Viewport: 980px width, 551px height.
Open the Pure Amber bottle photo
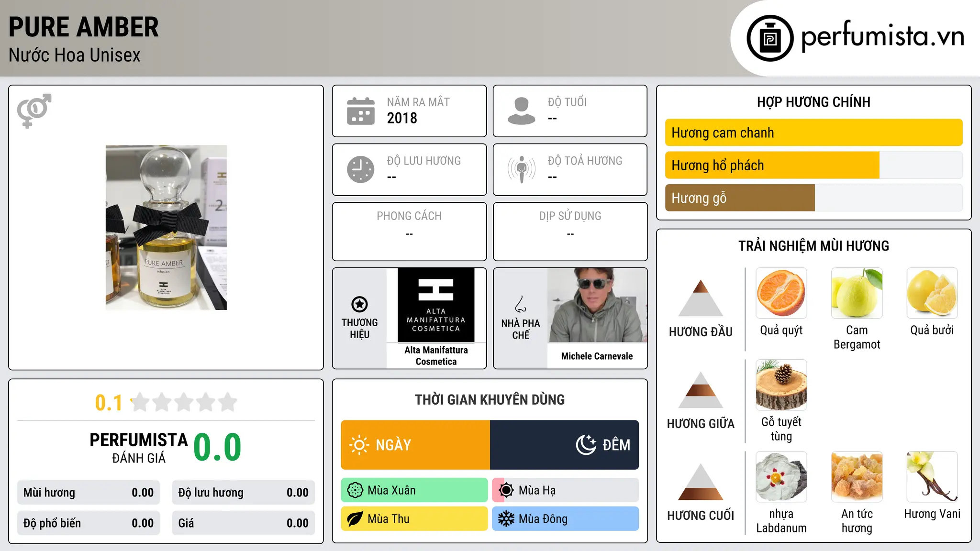(x=166, y=228)
